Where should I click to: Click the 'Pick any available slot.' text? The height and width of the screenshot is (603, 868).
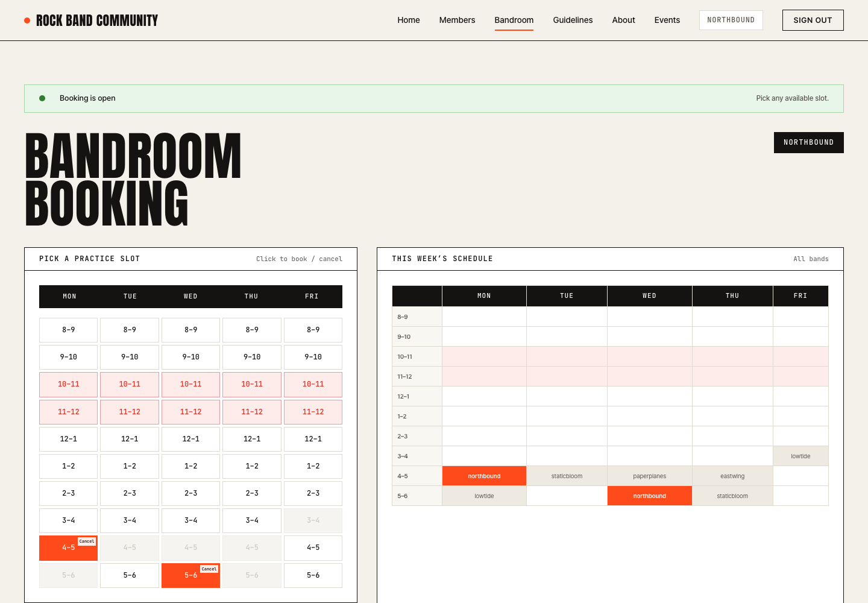tap(793, 98)
